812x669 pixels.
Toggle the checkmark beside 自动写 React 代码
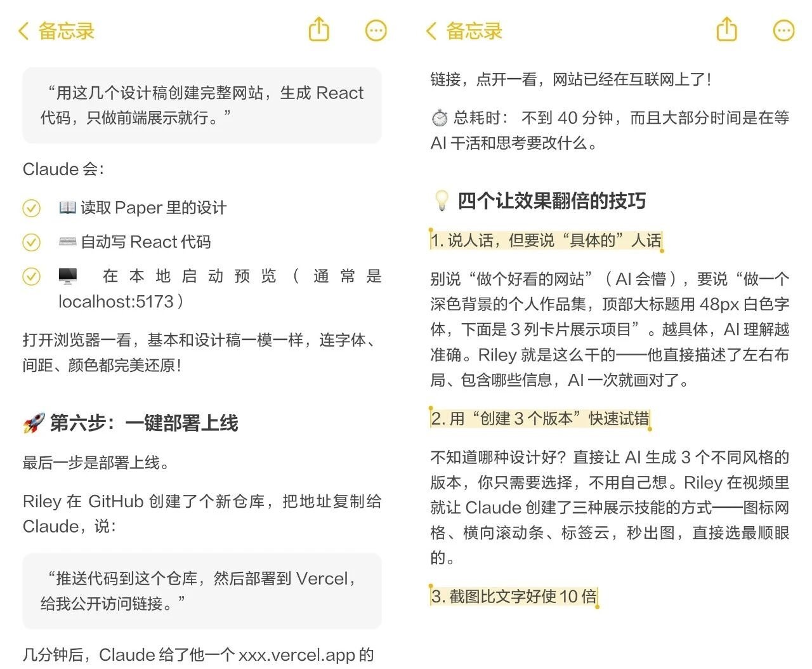click(31, 242)
